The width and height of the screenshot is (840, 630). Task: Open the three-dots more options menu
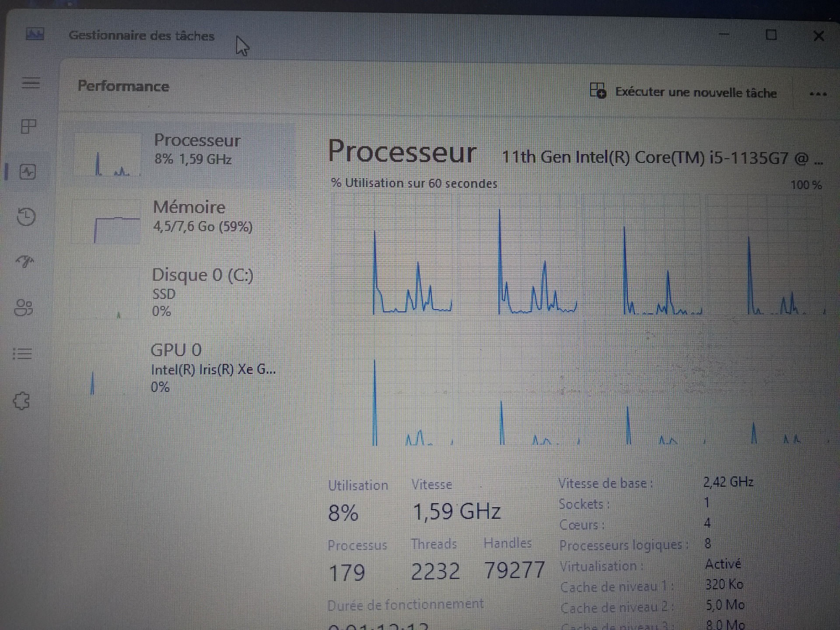pos(818,94)
